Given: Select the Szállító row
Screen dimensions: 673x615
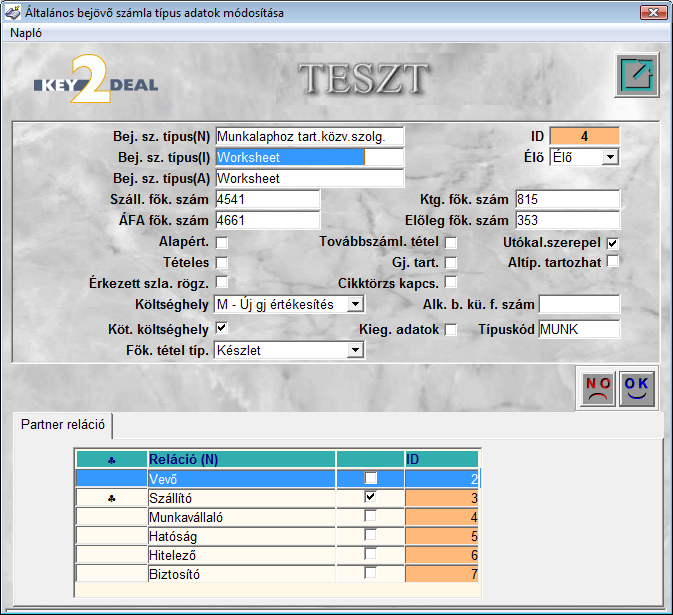Looking at the screenshot, I should point(277,498).
